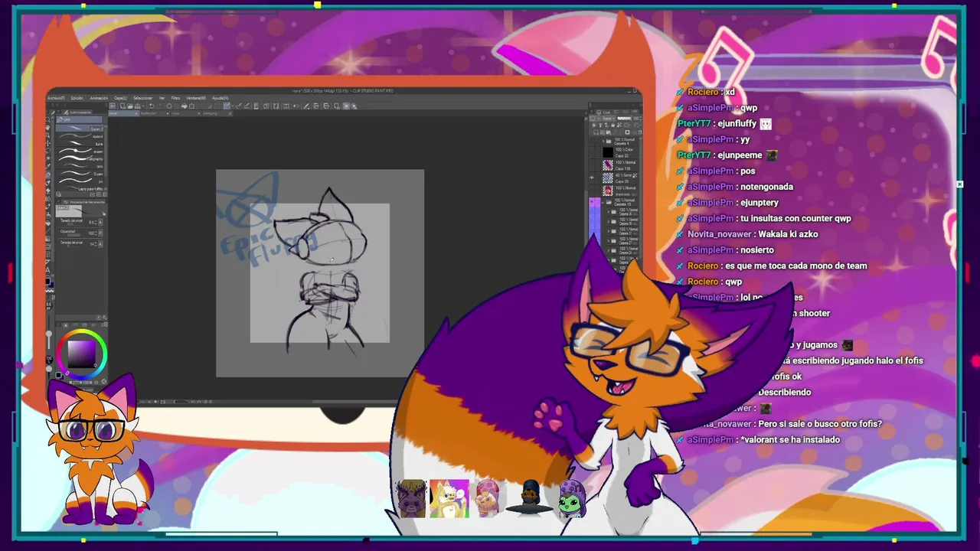Hide the Capa 29 layer via eye icon
Screen dimensions: 980x551
(x=591, y=178)
